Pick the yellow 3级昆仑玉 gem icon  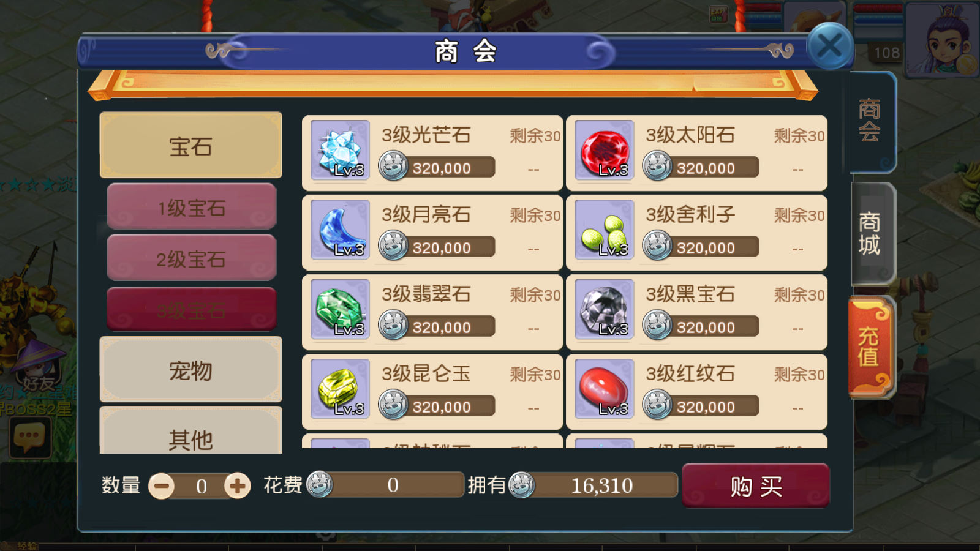(x=340, y=389)
